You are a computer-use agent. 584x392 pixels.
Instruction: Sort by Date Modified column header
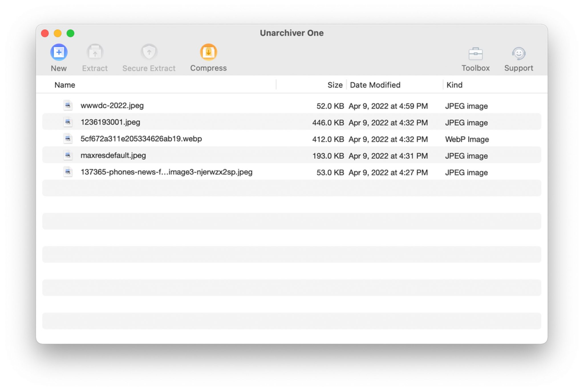tap(375, 85)
